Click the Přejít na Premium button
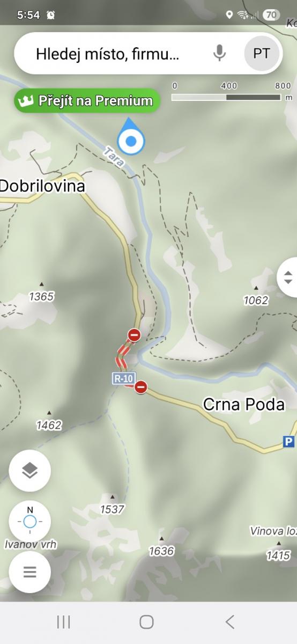297x644 pixels. 87,100
